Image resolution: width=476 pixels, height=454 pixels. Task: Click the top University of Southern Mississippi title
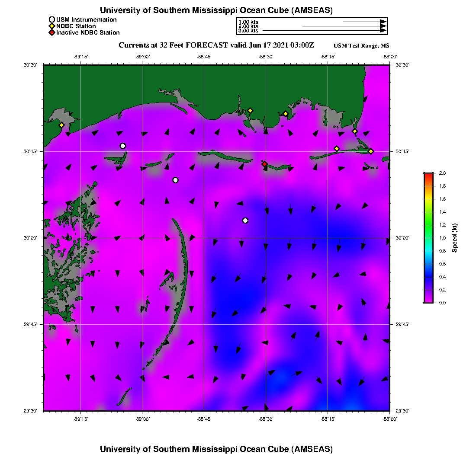(x=216, y=10)
